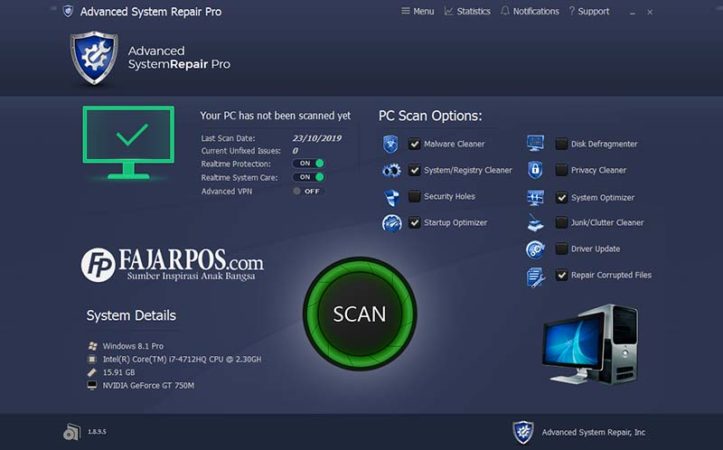
Task: Close the Advanced System Repair Pro window
Action: point(650,12)
